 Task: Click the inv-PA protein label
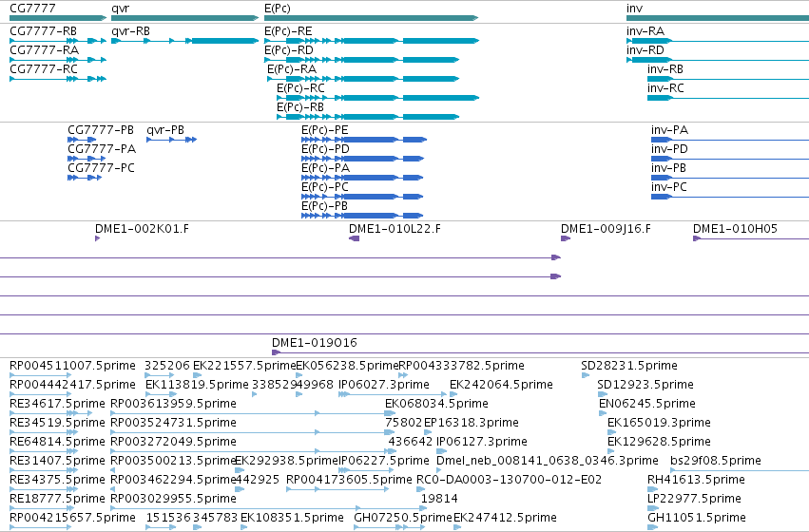click(x=669, y=130)
